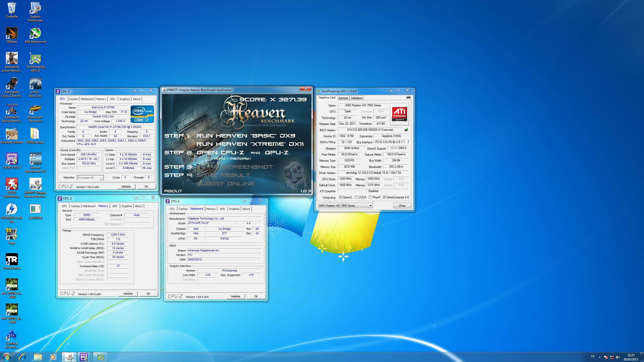Click Bus Interface question mark help icon

(x=408, y=142)
